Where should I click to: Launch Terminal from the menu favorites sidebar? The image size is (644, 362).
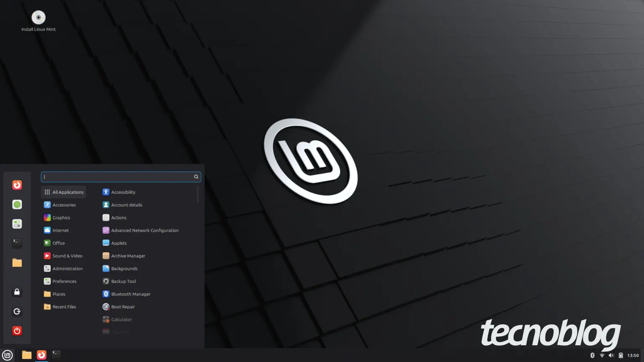point(17,243)
